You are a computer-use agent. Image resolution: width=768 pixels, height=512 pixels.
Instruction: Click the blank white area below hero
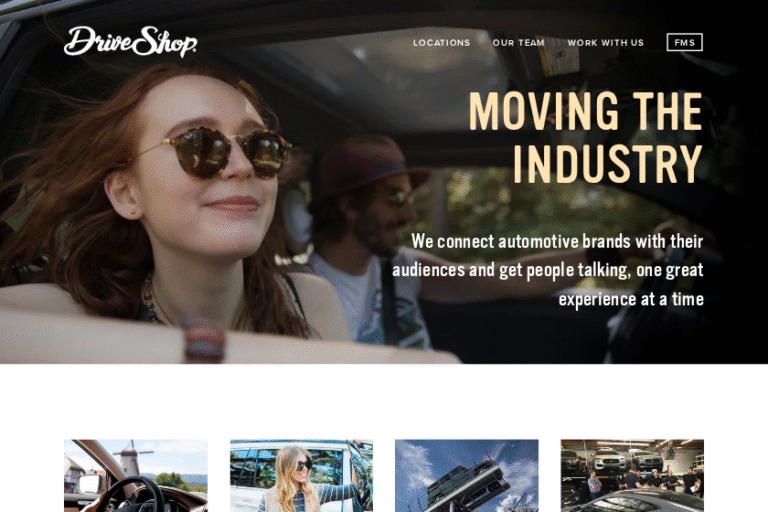pos(384,401)
